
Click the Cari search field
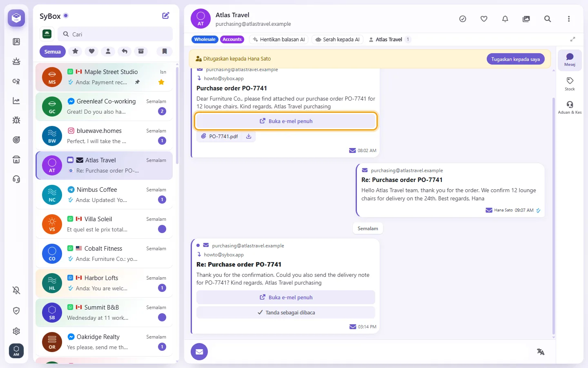[115, 34]
